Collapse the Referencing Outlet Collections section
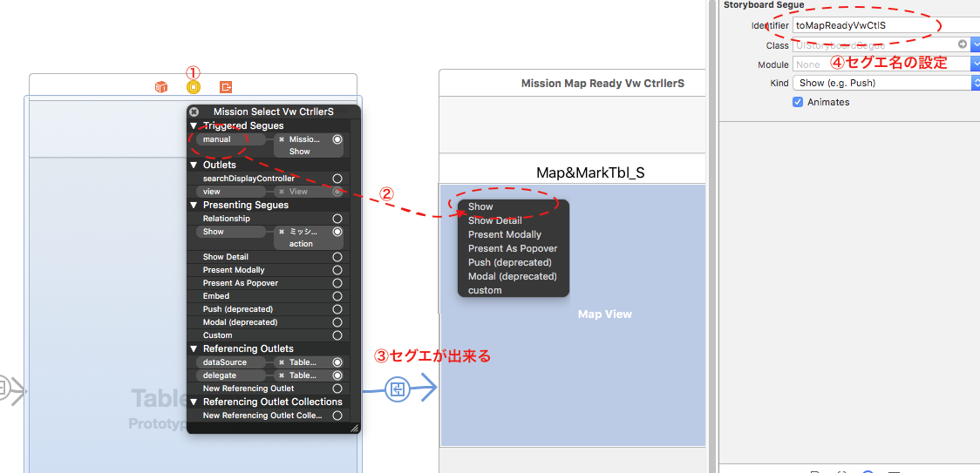This screenshot has width=980, height=473. pyautogui.click(x=194, y=402)
